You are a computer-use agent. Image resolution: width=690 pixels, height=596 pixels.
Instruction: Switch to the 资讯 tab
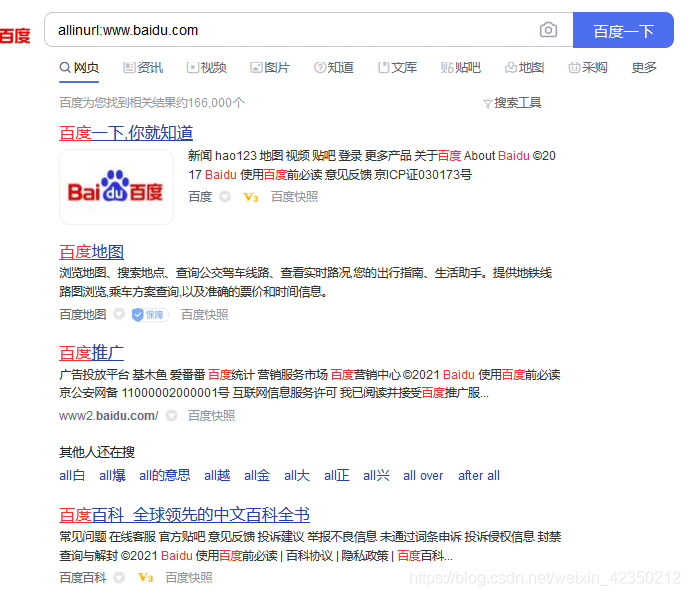tap(143, 68)
